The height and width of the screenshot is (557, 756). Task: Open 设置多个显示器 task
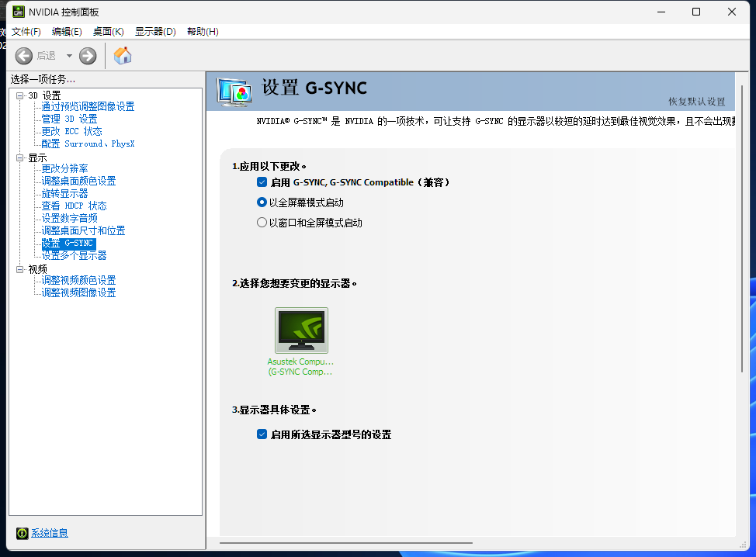pyautogui.click(x=75, y=255)
